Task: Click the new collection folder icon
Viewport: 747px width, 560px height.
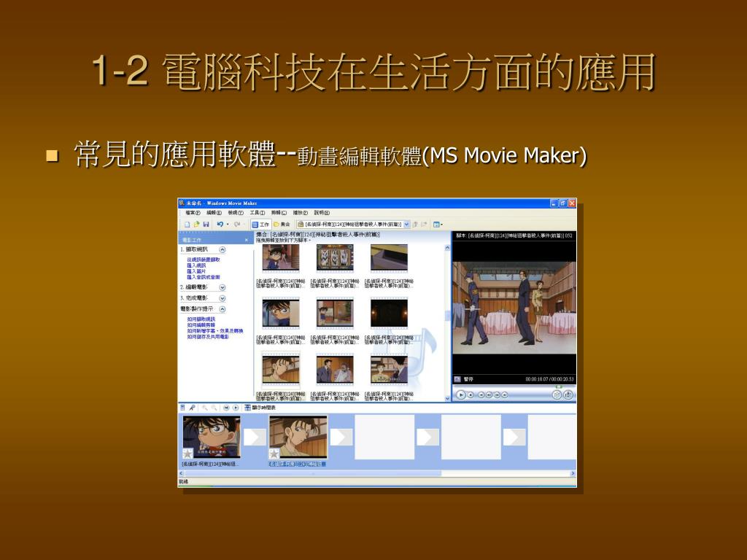Action: tap(424, 225)
